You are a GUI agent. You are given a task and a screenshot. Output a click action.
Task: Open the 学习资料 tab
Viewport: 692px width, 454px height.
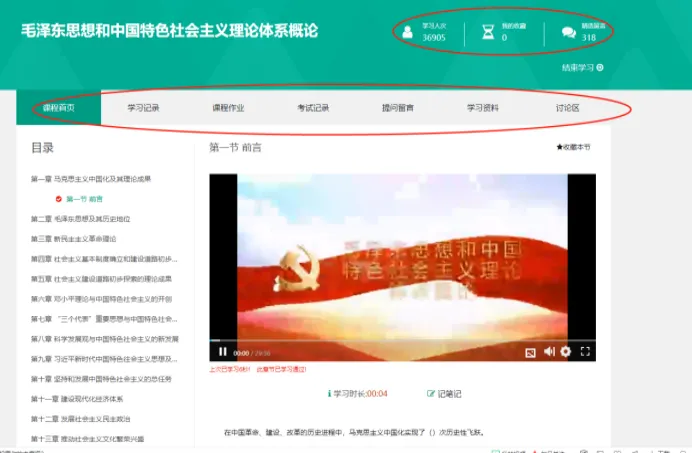(482, 108)
